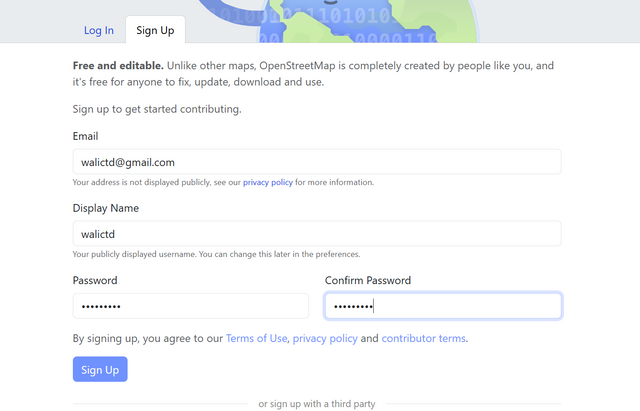The image size is (640, 411).
Task: Click the globe illustration in the header
Action: (367, 20)
